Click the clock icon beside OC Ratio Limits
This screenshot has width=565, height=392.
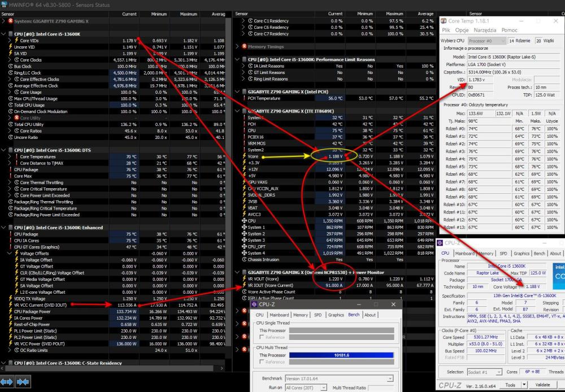(16, 350)
